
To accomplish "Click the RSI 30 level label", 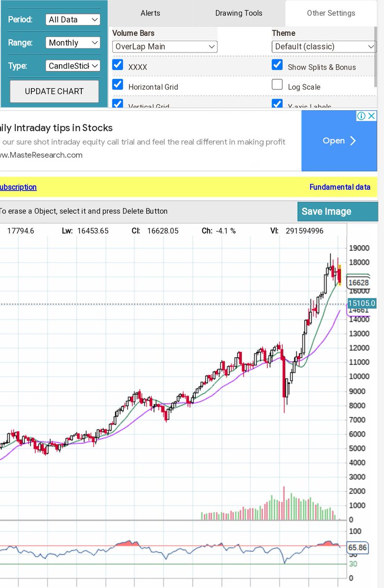I will pos(353,564).
